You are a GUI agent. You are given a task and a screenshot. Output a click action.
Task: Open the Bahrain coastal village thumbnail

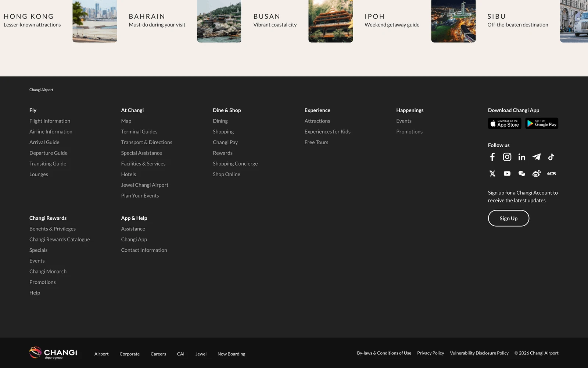[x=219, y=21]
